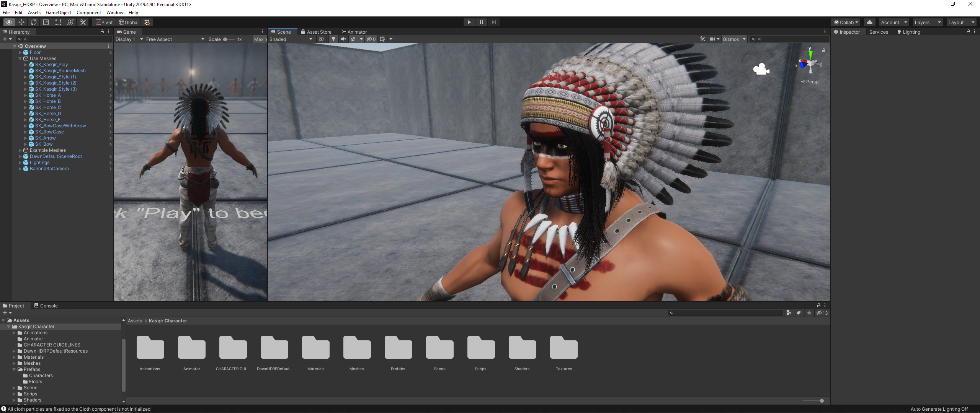Screen dimensions: 980x413
Task: Open scene camera settings icon
Action: (712, 39)
